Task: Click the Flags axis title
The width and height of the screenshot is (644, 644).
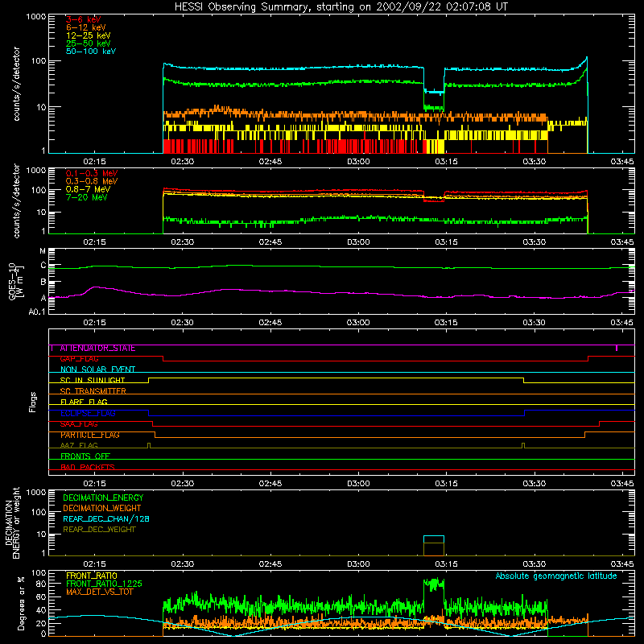Action: (x=33, y=402)
